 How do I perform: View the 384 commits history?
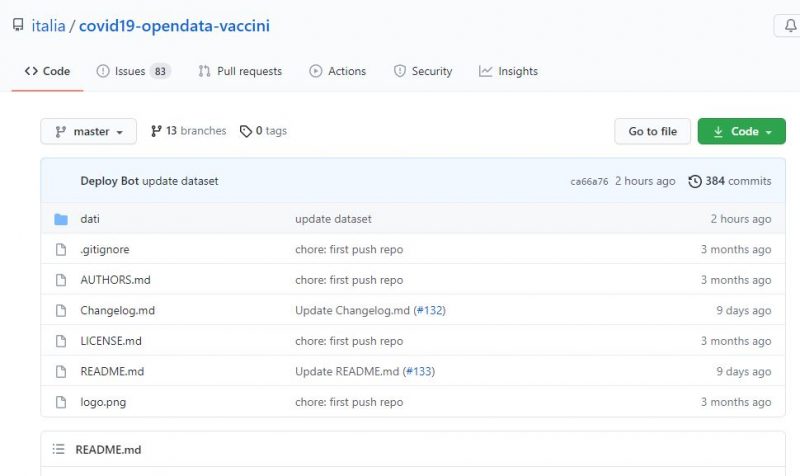pos(738,181)
